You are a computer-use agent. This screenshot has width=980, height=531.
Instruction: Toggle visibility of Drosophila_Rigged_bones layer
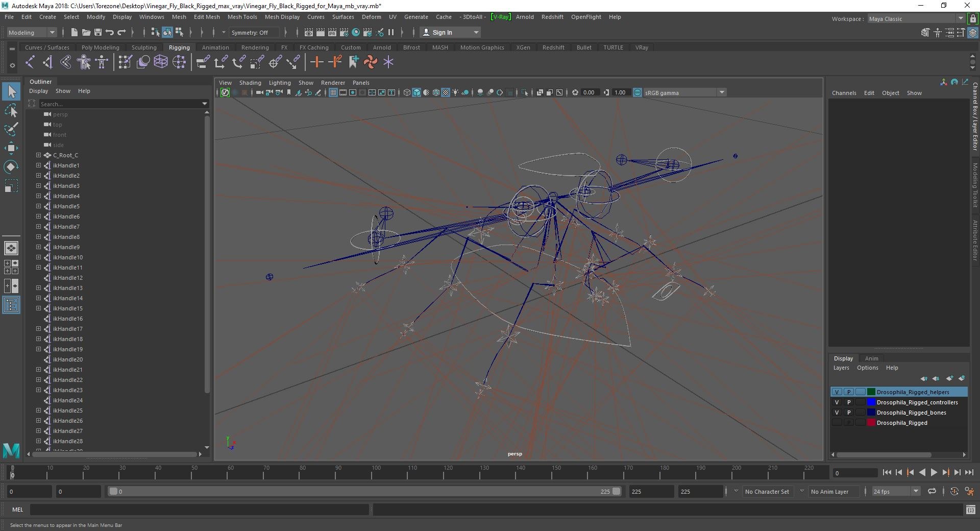click(x=837, y=413)
